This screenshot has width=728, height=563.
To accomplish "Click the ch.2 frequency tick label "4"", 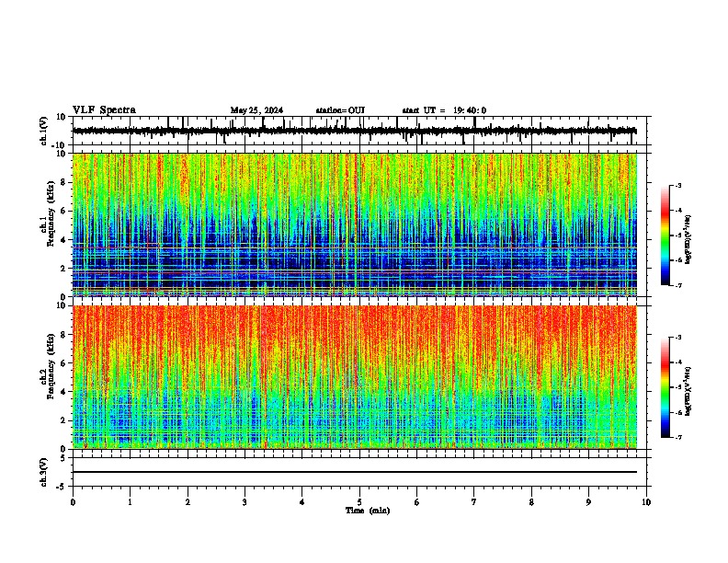I will [x=63, y=392].
